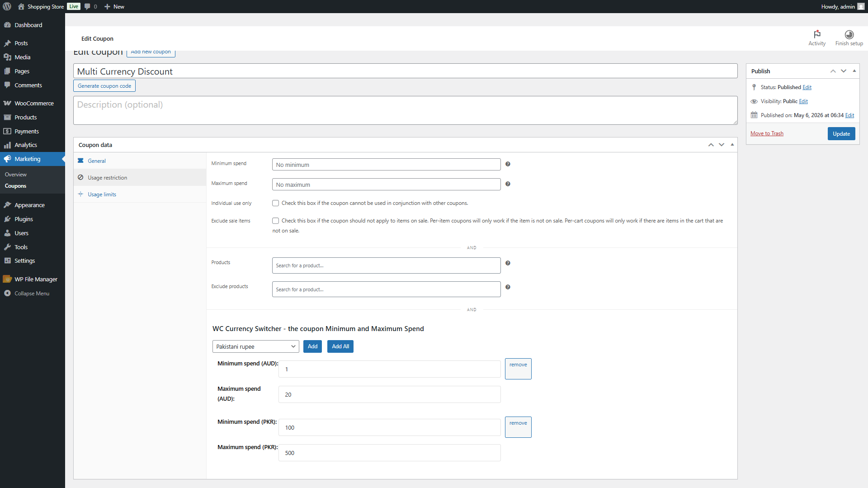868x488 pixels.
Task: Click the admin user avatar
Action: click(x=861, y=6)
